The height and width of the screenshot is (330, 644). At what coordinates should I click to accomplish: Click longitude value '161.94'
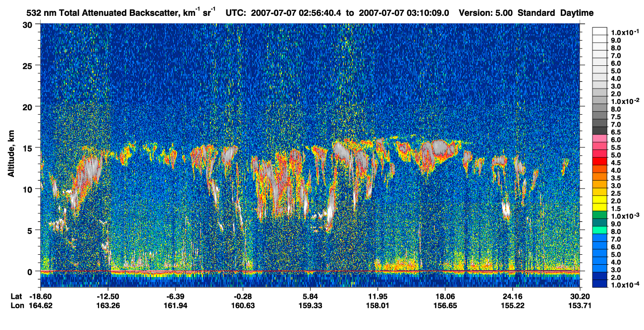pos(175,305)
